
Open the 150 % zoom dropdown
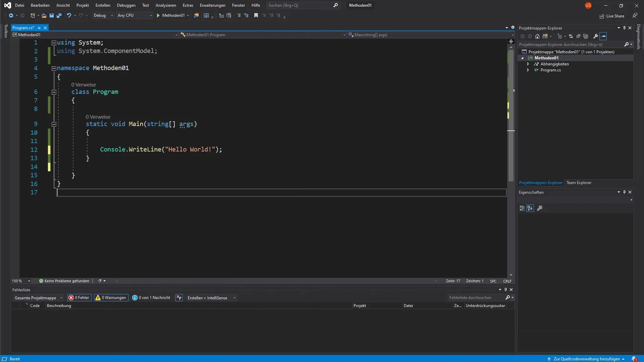[21, 281]
